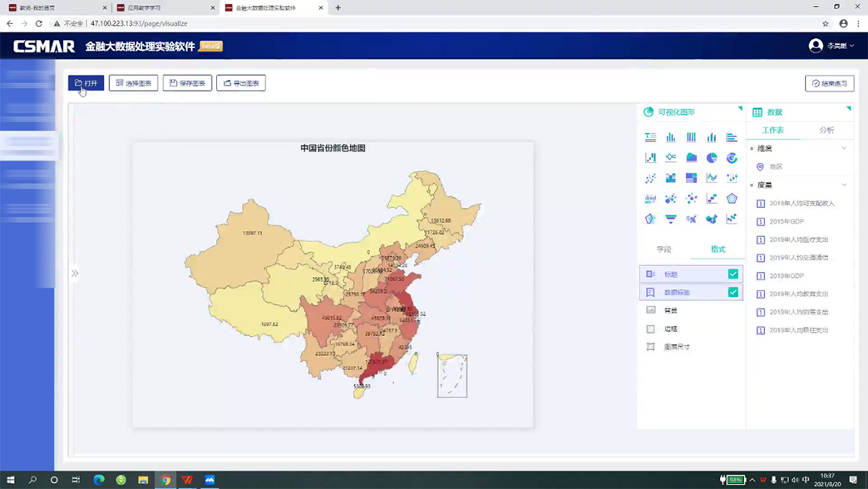Screen dimensions: 868x489
Task: Select the 2015年GDP measure field
Action: coord(787,221)
